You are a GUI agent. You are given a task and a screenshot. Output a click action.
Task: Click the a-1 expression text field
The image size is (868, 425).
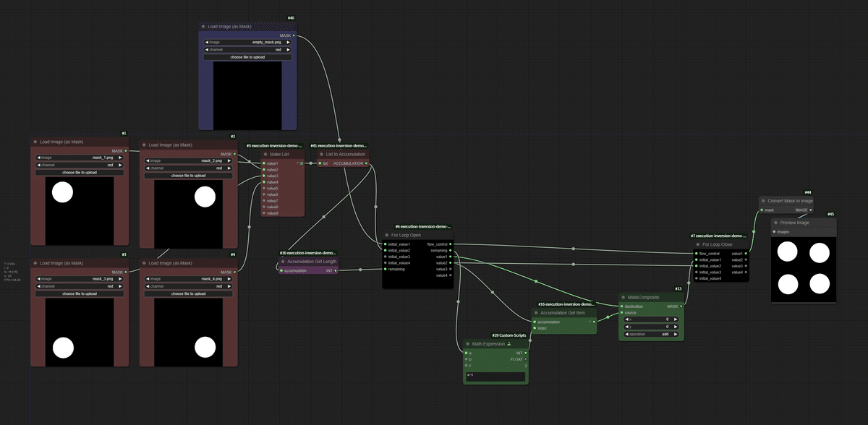coord(496,376)
